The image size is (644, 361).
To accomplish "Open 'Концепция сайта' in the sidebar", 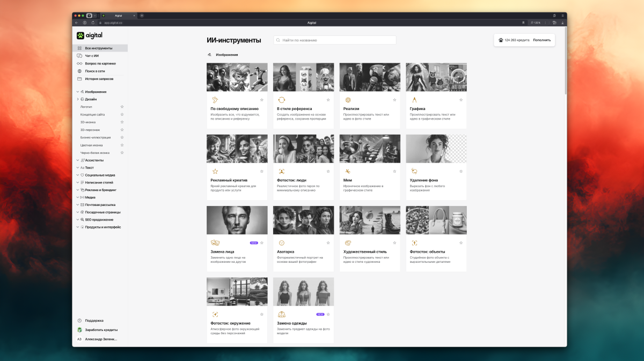I will pyautogui.click(x=93, y=114).
